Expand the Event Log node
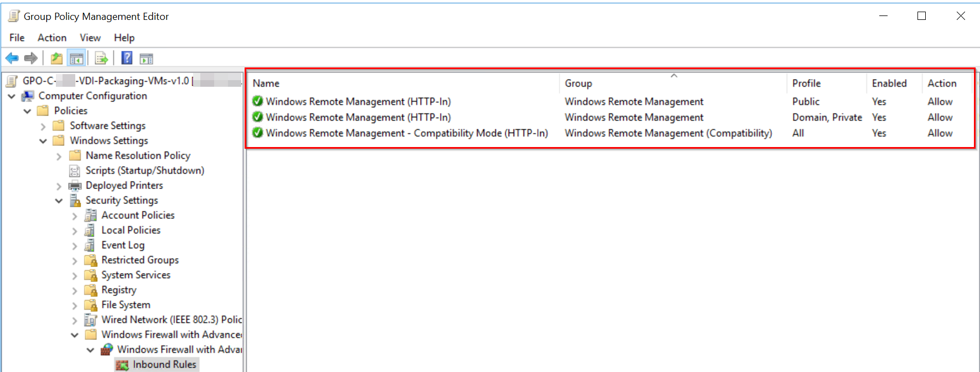The image size is (980, 372). 75,246
